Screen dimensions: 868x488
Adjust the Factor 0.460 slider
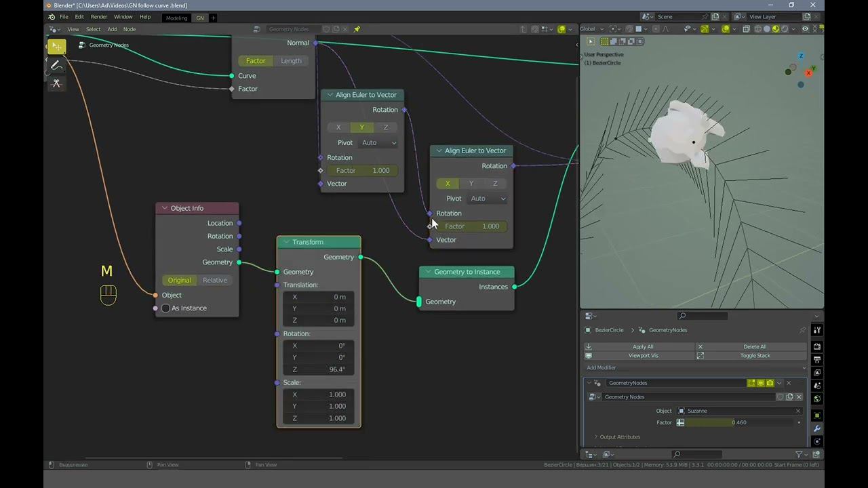click(739, 422)
